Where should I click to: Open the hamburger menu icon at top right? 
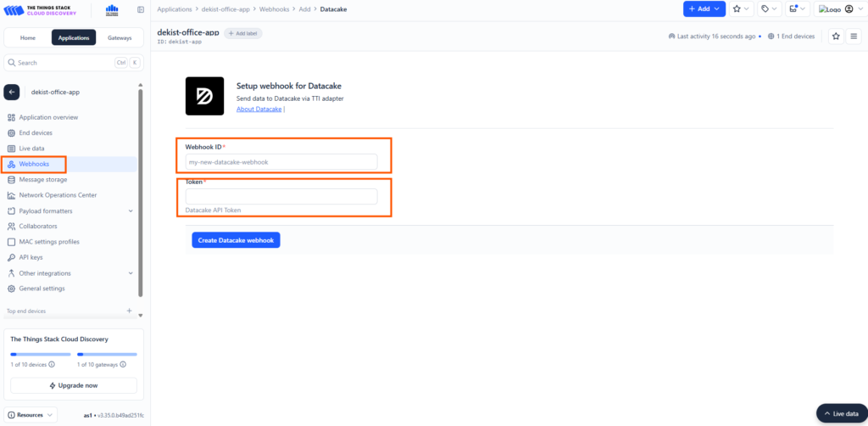(x=854, y=36)
